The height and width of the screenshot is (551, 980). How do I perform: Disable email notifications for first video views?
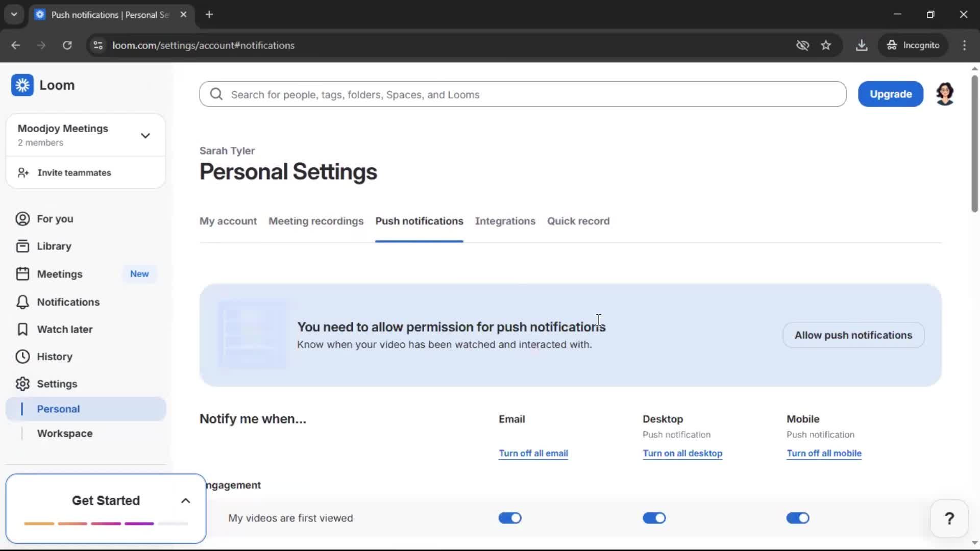pyautogui.click(x=509, y=518)
